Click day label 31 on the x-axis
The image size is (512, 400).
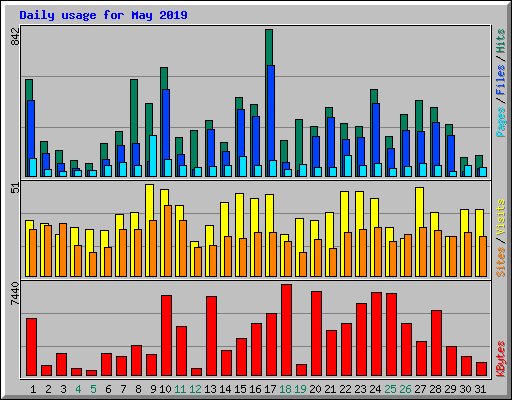(480, 389)
